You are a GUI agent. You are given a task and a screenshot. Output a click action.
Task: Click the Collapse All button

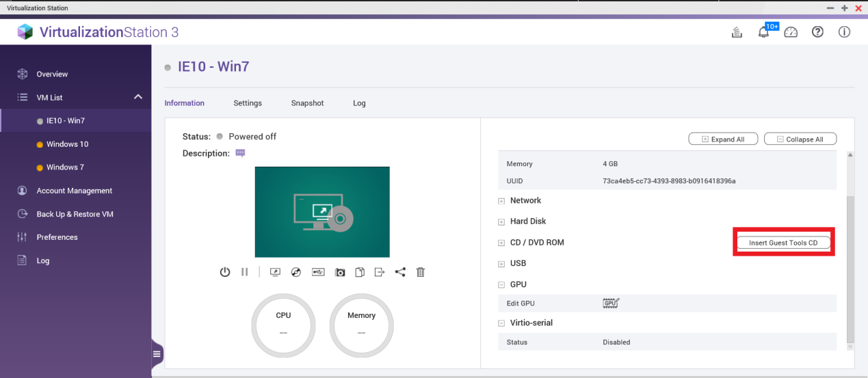[x=800, y=139]
